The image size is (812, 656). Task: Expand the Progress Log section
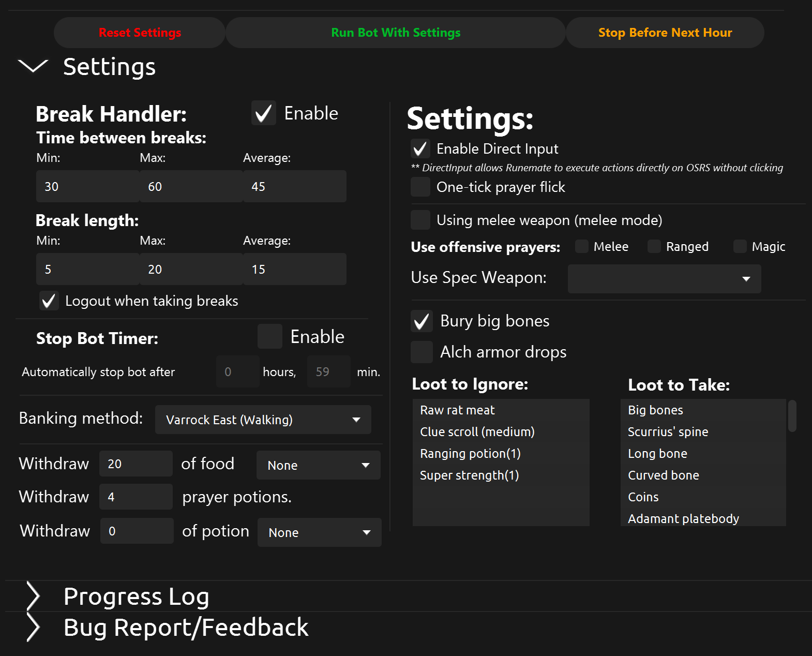tap(33, 597)
